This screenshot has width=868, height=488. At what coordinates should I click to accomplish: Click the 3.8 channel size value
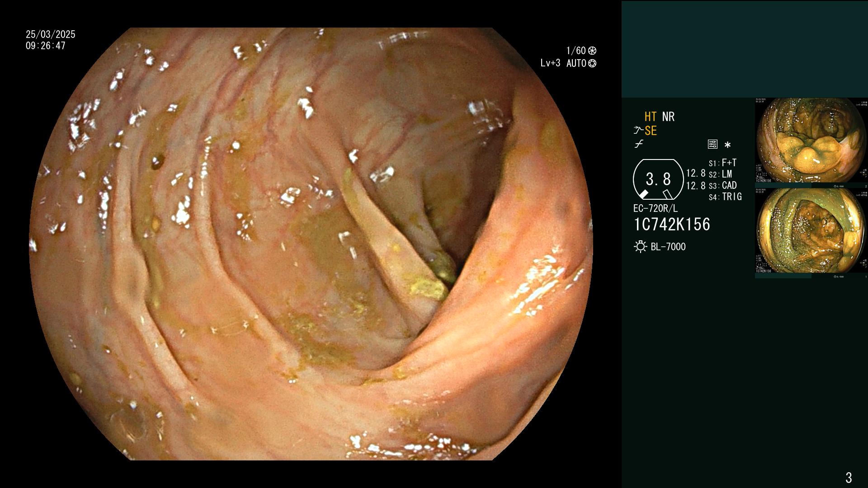658,179
